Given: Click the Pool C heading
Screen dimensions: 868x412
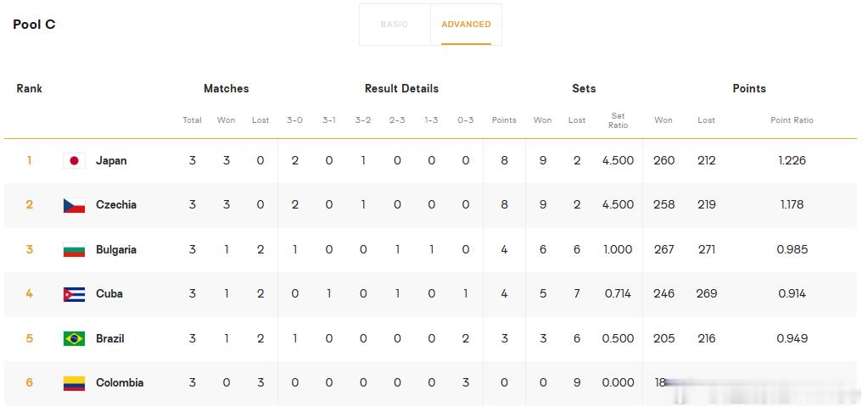Looking at the screenshot, I should [34, 25].
